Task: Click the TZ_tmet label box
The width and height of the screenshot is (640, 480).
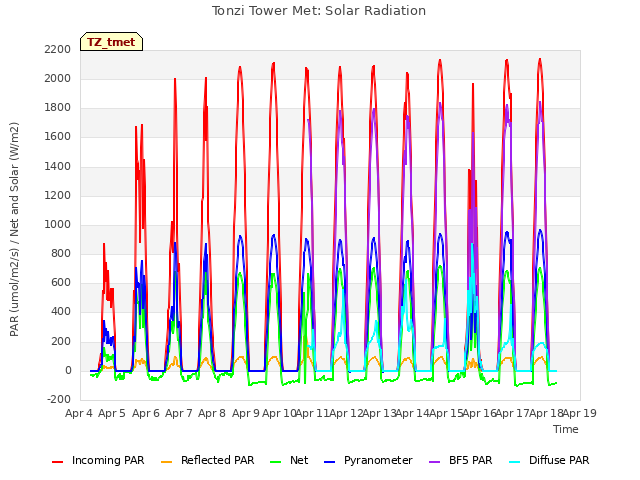Action: pos(111,42)
